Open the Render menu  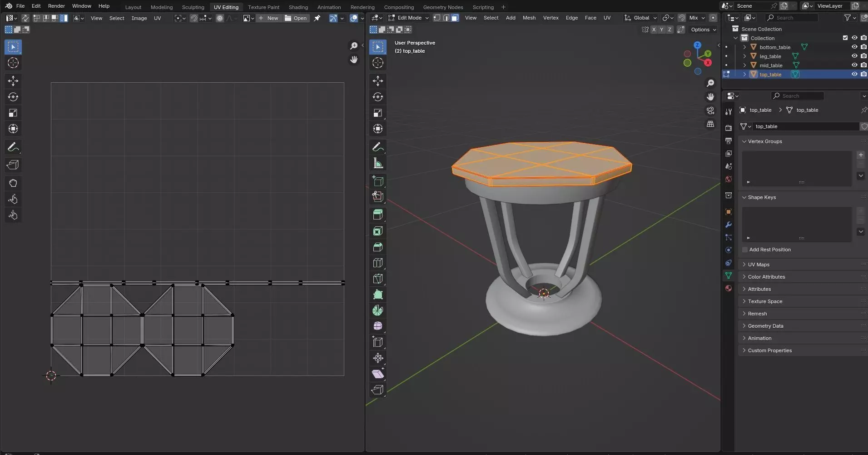click(x=56, y=6)
